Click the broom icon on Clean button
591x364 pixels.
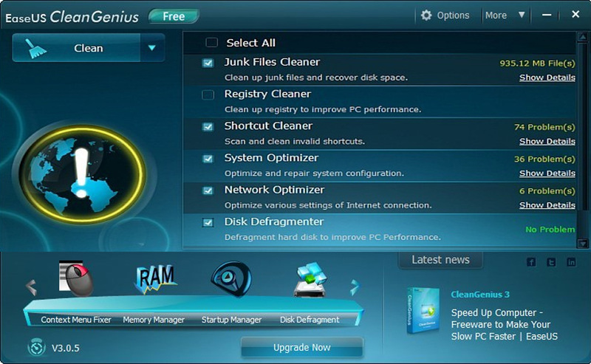35,49
